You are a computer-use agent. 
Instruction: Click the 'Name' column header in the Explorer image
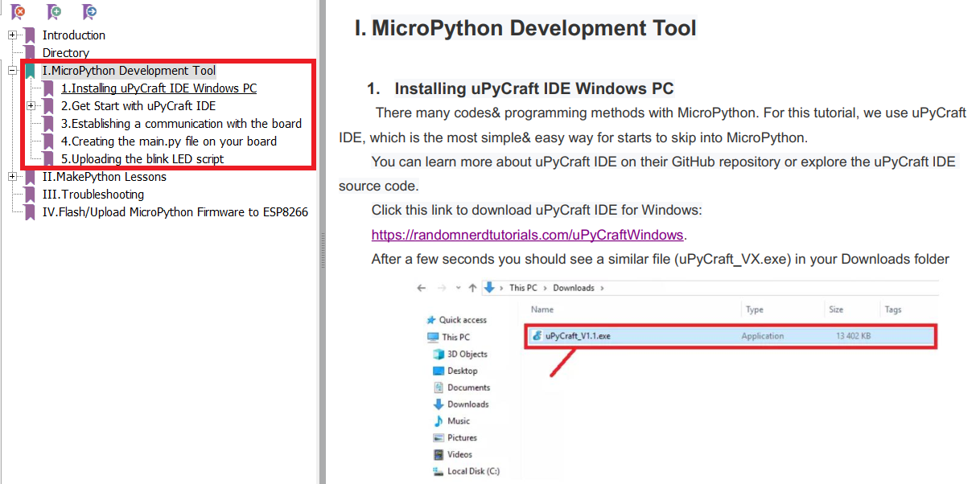pos(542,310)
